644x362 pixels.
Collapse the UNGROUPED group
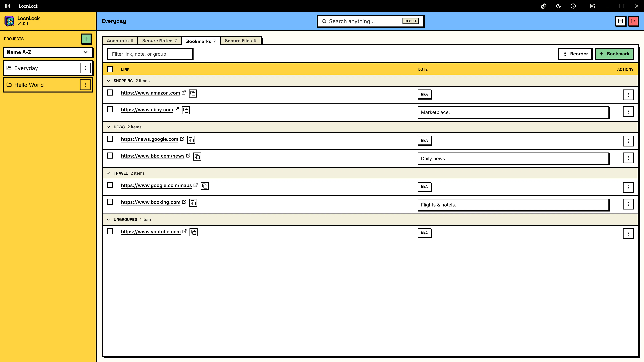(108, 219)
